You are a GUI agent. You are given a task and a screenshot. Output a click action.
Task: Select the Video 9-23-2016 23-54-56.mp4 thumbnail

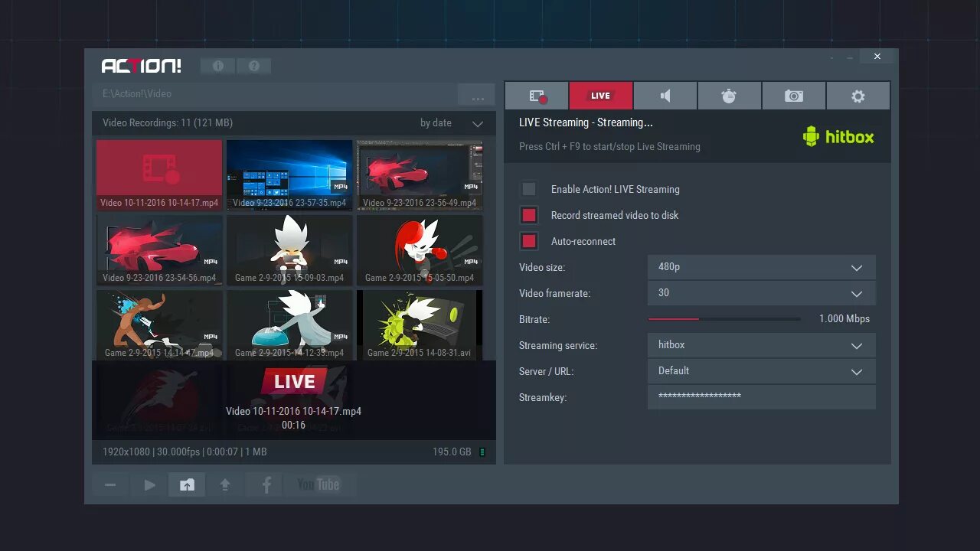click(159, 249)
